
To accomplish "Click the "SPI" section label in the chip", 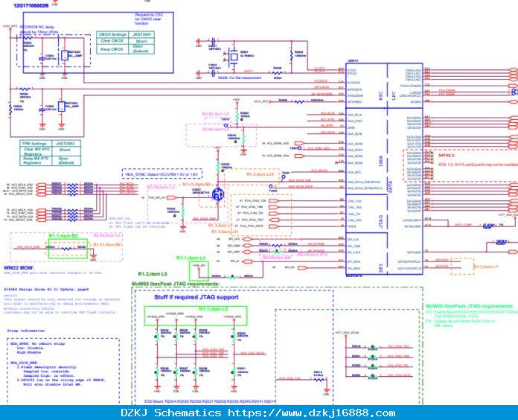I will point(381,268).
